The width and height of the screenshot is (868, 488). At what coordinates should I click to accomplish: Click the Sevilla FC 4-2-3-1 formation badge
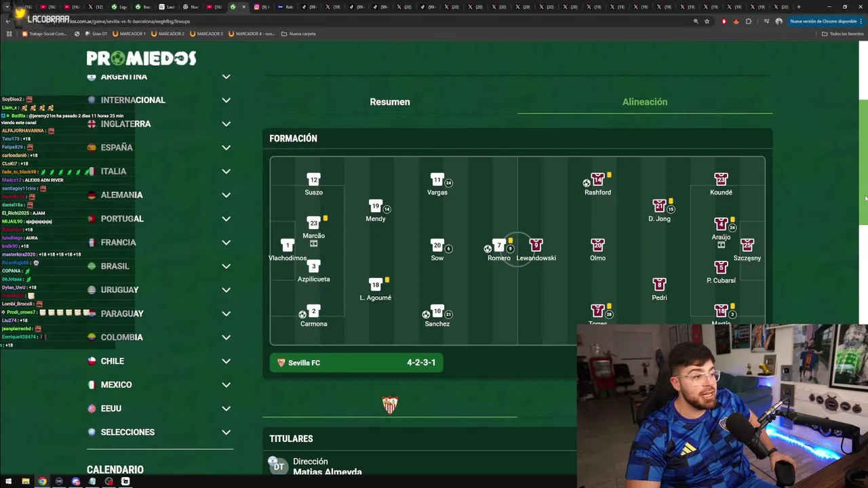(x=356, y=363)
